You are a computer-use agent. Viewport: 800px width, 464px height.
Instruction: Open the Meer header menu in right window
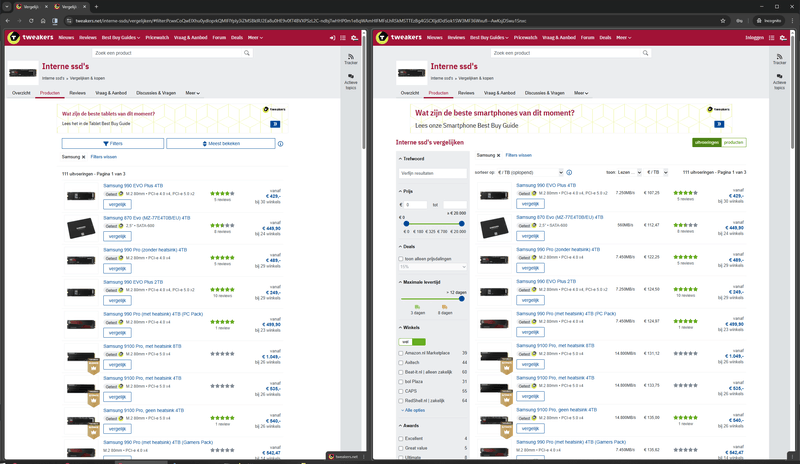click(x=623, y=38)
